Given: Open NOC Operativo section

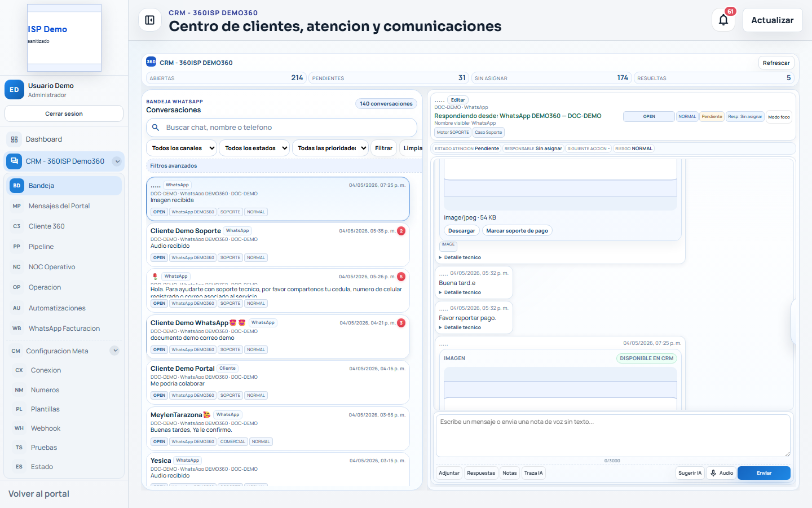Looking at the screenshot, I should click(x=64, y=267).
